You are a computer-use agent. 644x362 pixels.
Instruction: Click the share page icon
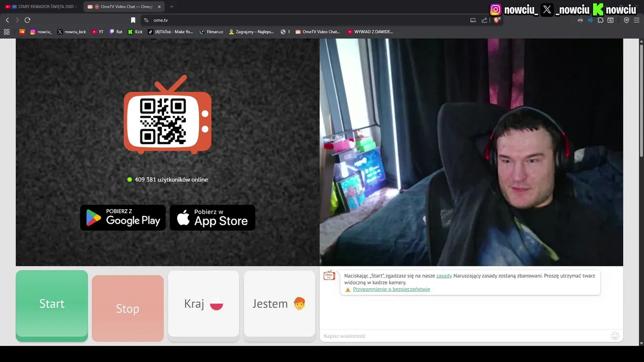484,20
